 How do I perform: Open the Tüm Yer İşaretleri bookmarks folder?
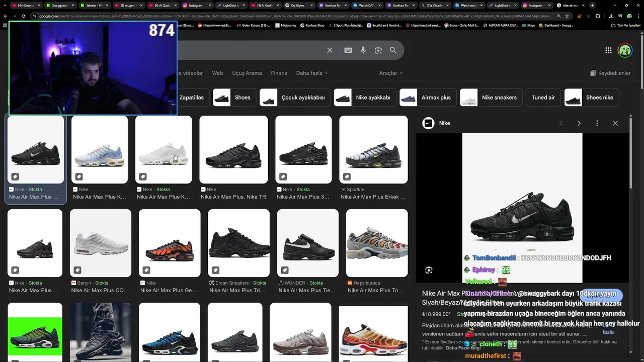pyautogui.click(x=626, y=25)
